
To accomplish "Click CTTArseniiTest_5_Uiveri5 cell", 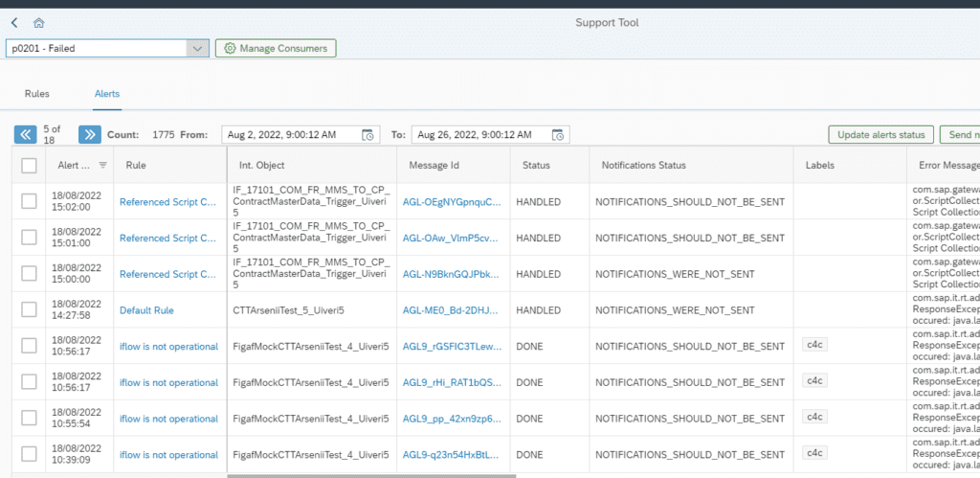I will tap(287, 310).
